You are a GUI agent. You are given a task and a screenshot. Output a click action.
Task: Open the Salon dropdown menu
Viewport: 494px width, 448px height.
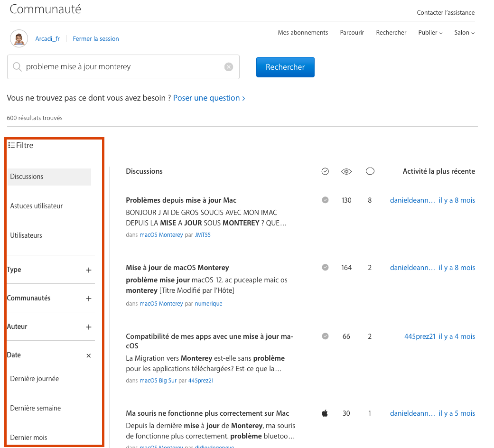click(465, 32)
